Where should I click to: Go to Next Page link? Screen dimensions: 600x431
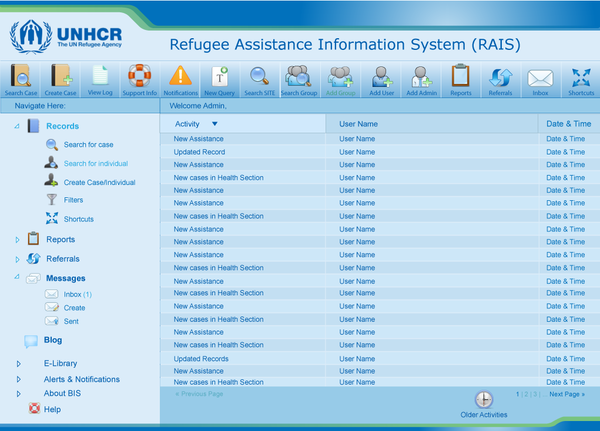tap(566, 394)
